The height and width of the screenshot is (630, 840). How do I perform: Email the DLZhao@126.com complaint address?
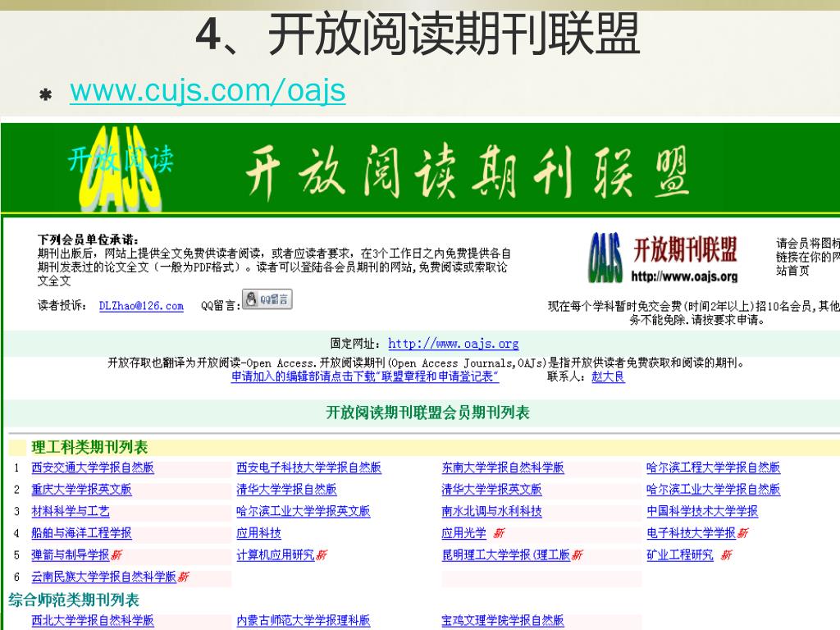coord(141,306)
